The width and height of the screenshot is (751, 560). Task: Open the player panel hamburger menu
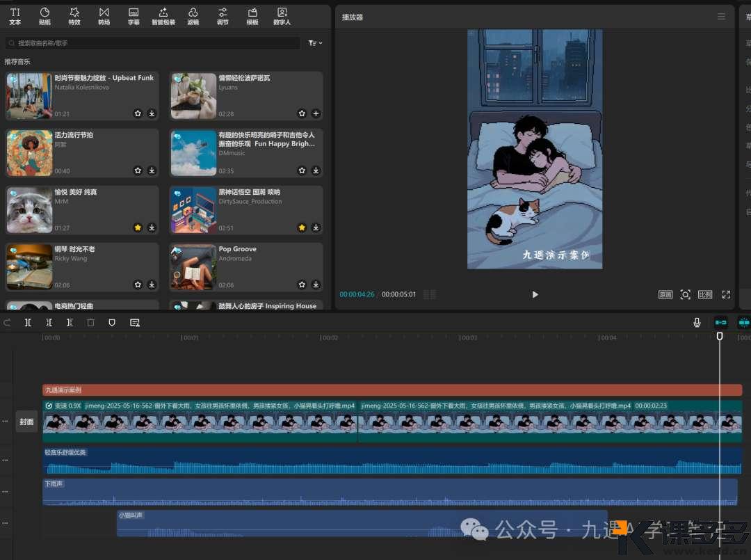click(x=722, y=17)
